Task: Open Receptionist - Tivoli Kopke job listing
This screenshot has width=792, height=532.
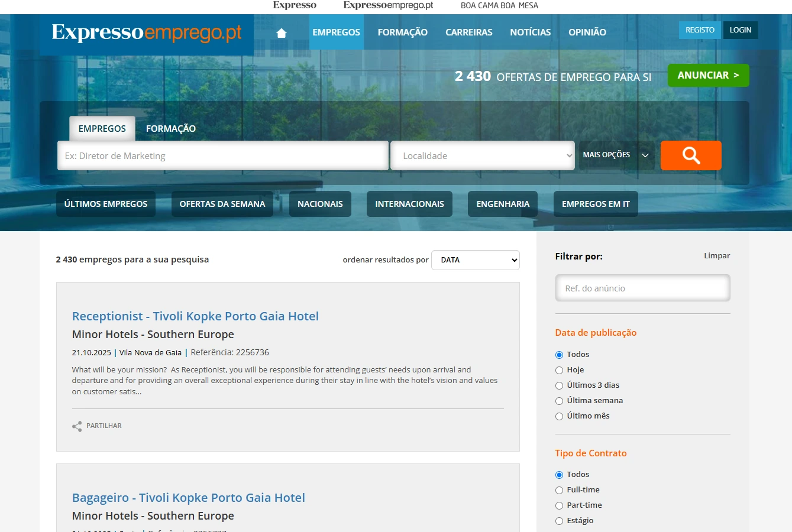Action: click(195, 316)
